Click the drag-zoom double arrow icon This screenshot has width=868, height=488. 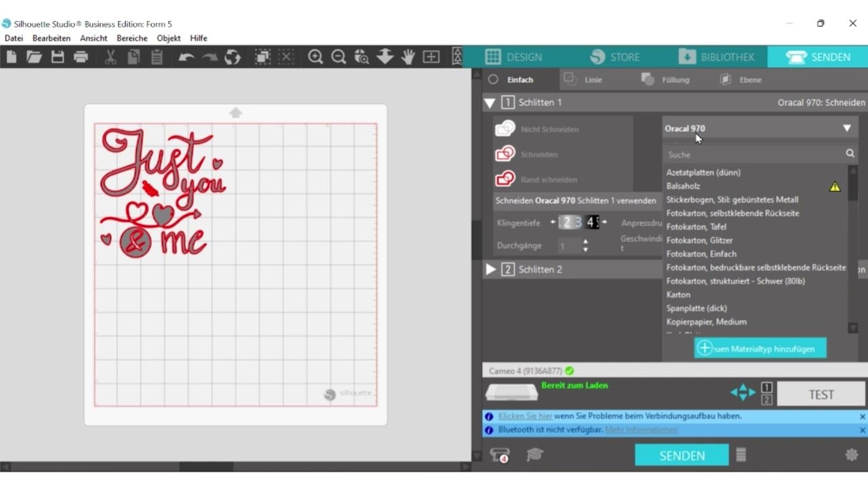click(385, 57)
